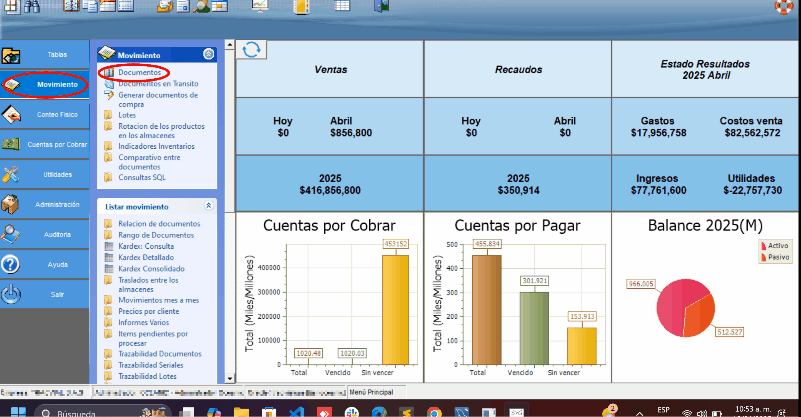Click the refresh dashboard icon
This screenshot has width=801, height=417.
(x=251, y=50)
